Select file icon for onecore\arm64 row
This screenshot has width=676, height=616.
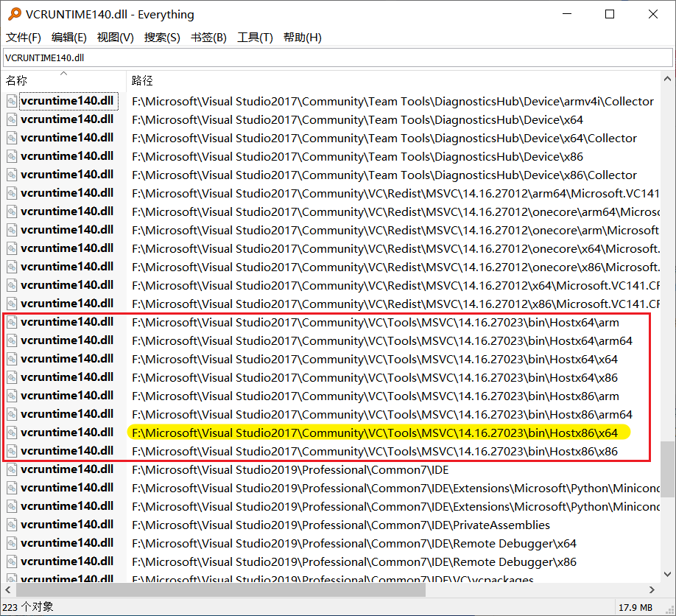tap(12, 211)
